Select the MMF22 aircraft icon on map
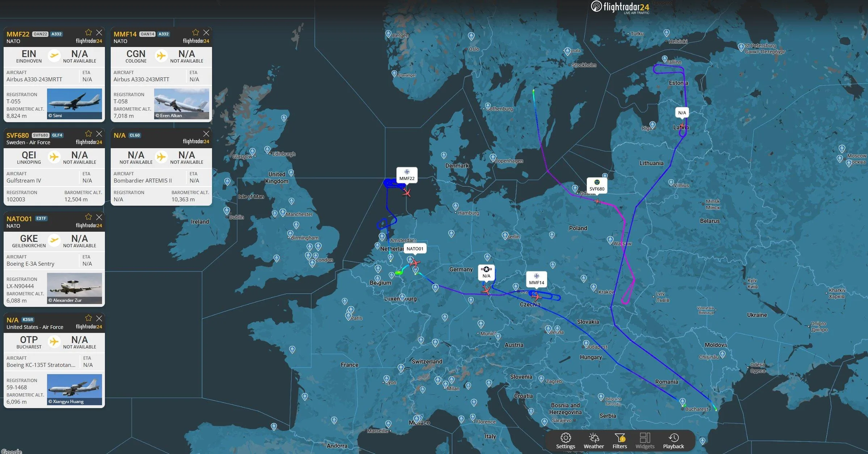 coord(407,192)
